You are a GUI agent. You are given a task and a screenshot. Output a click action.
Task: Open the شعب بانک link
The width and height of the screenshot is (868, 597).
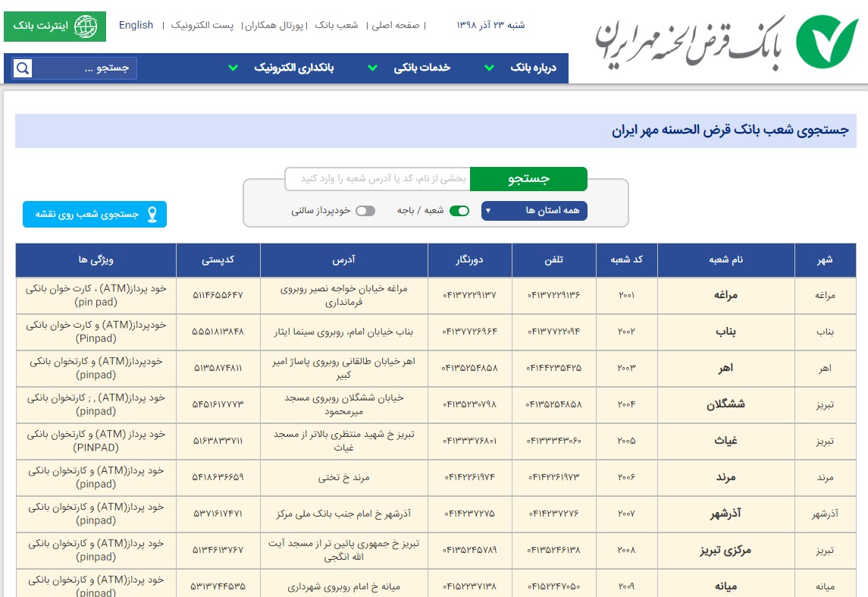pyautogui.click(x=337, y=25)
